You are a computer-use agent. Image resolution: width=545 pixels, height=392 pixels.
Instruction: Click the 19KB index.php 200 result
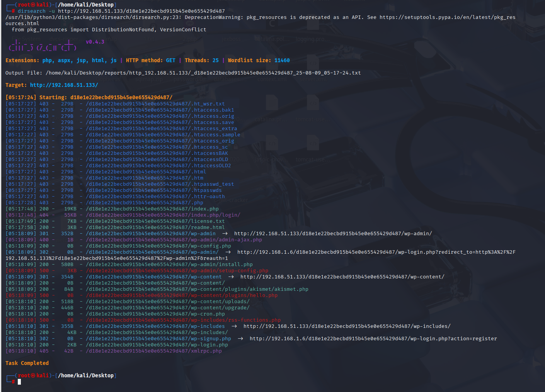tap(112, 209)
